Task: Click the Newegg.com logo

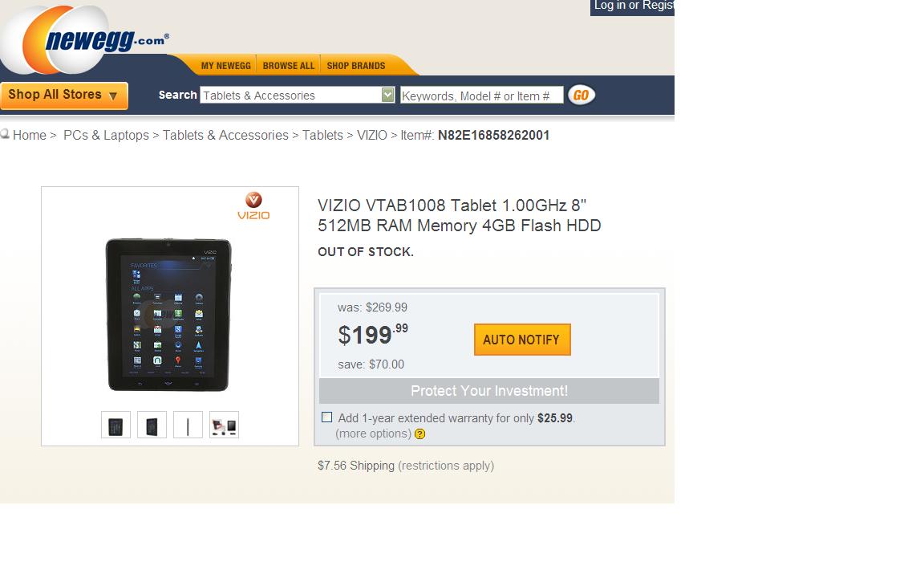Action: tap(86, 40)
